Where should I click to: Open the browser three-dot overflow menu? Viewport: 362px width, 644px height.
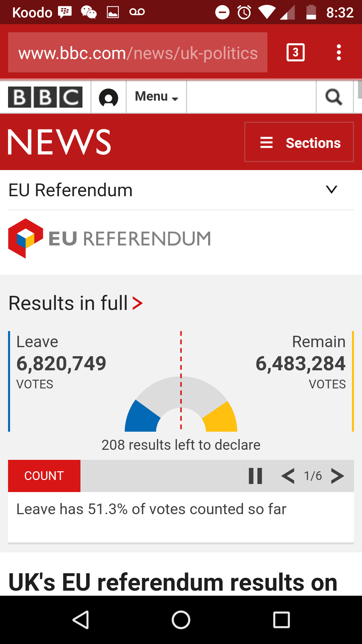click(339, 53)
